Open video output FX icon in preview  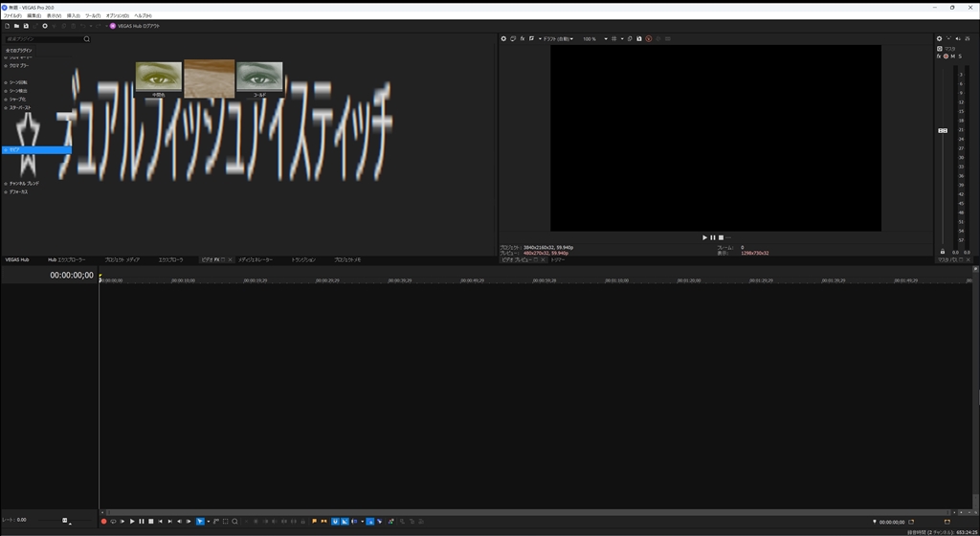tap(523, 38)
